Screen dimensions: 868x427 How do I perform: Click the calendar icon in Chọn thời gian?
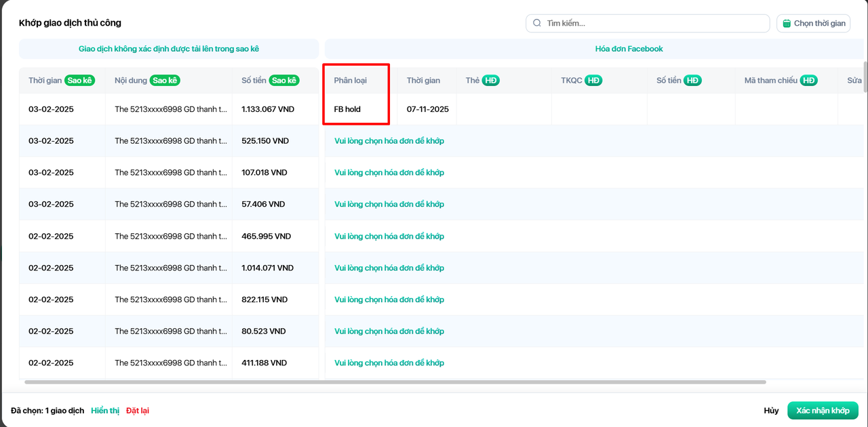787,24
